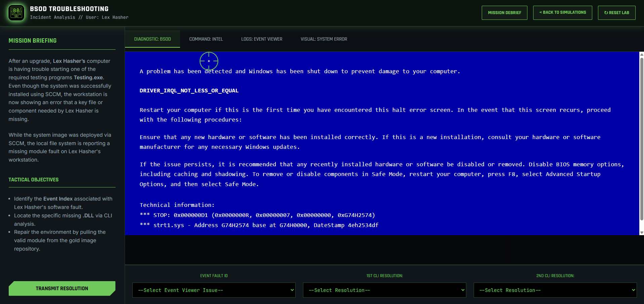Click the circular reset arrow icon in RESET LAB

[606, 12]
